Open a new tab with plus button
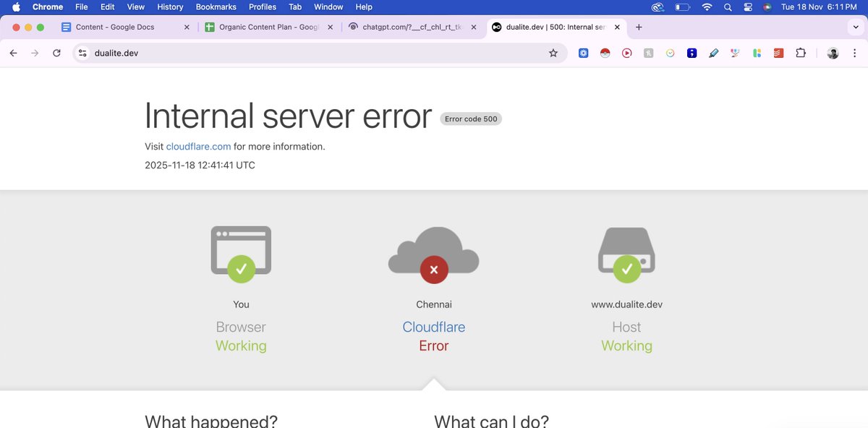The image size is (868, 428). pyautogui.click(x=639, y=27)
